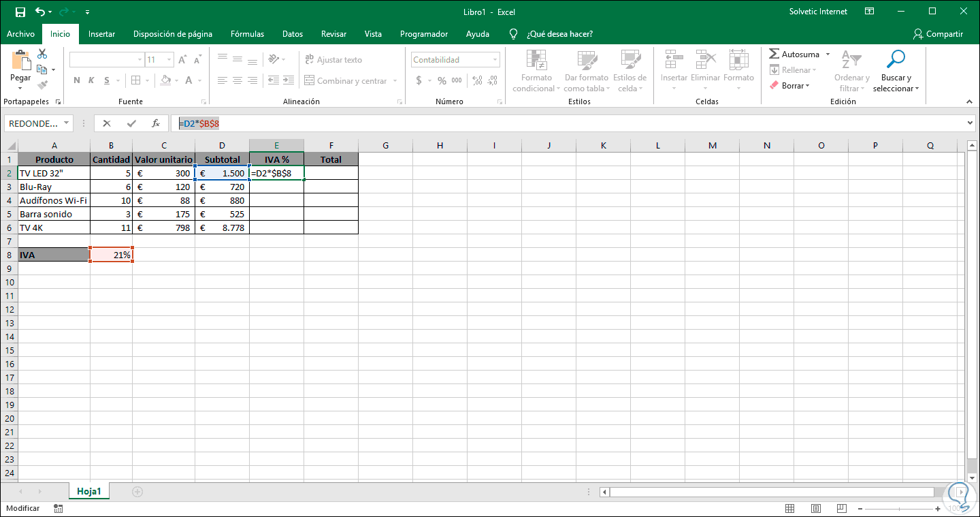Click the Autosuma sigma icon
The image size is (980, 517).
774,54
